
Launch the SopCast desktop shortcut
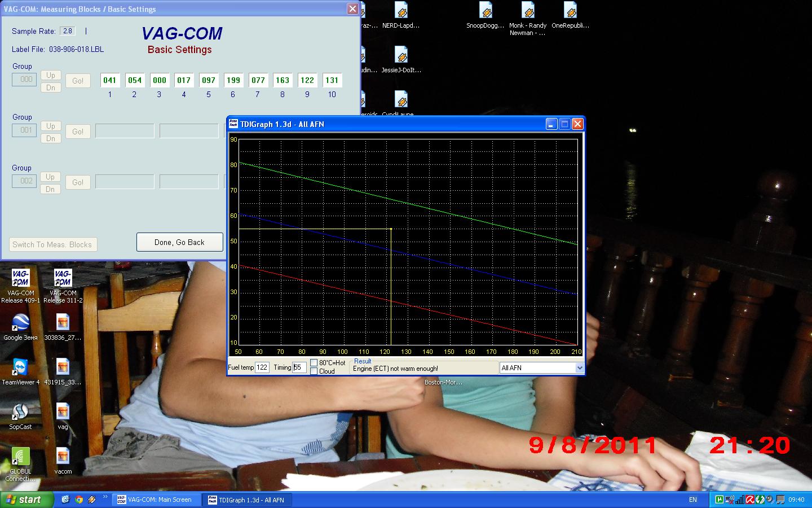tap(20, 417)
